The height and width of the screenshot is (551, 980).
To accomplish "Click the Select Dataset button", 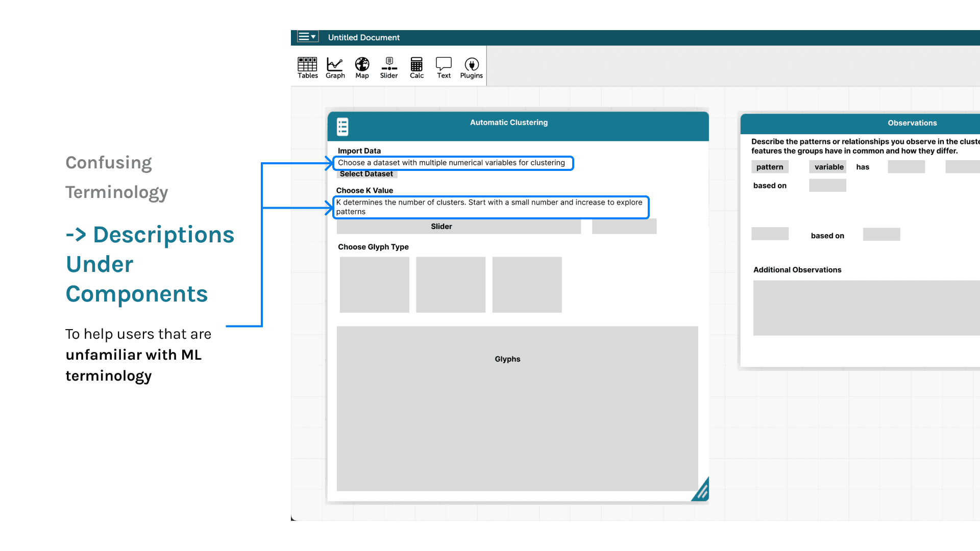I will [x=366, y=174].
